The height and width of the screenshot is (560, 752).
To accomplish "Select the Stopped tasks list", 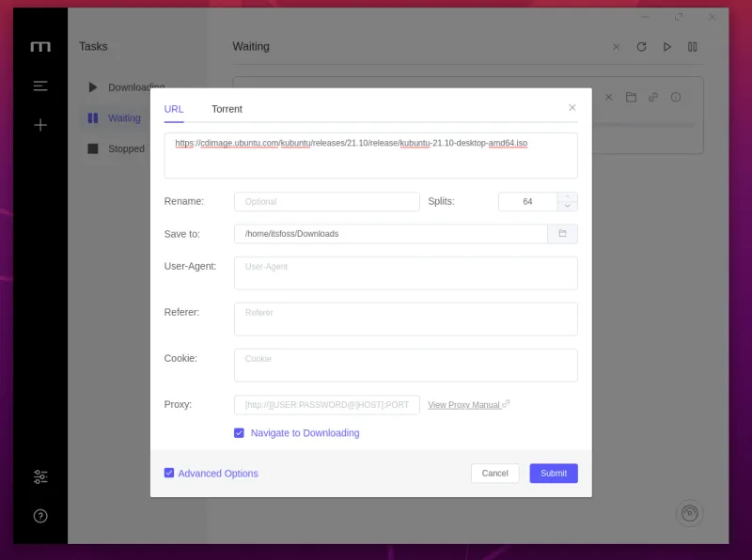I will (126, 148).
